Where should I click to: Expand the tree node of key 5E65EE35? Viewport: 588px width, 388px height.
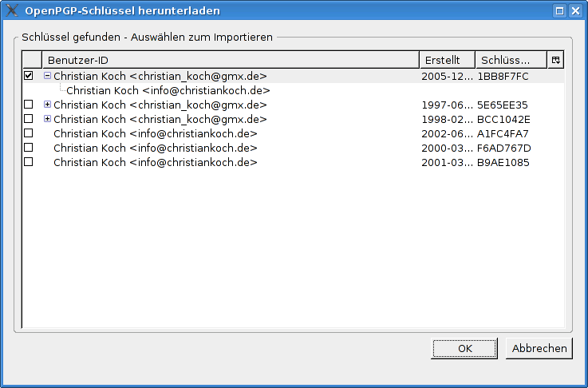tap(47, 105)
